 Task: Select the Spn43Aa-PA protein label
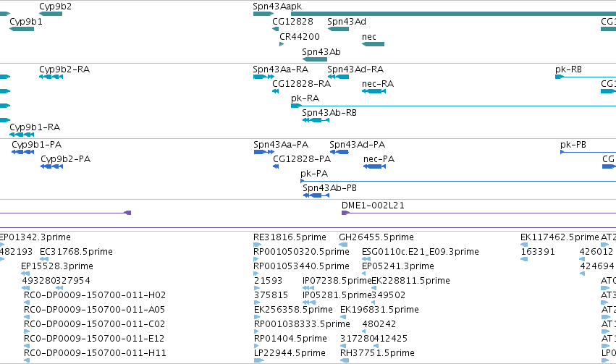coord(281,145)
